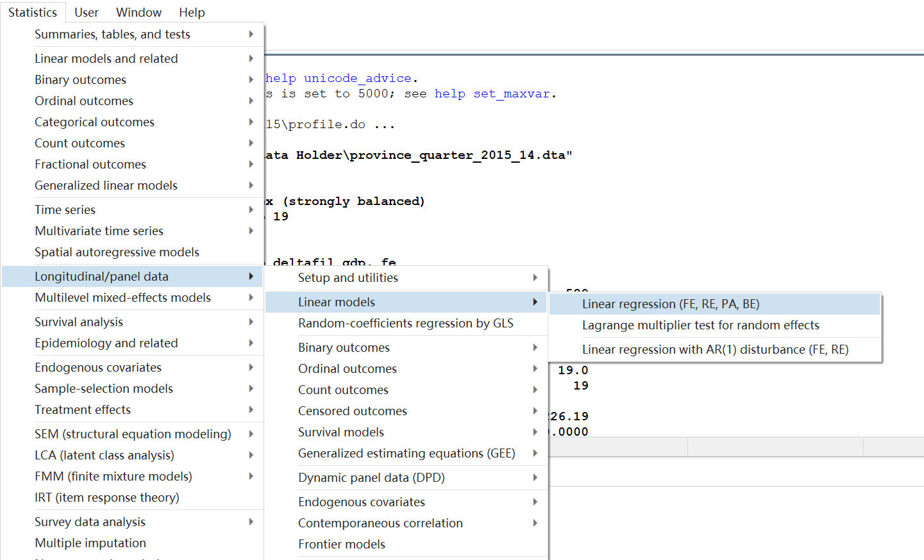This screenshot has height=560, width=924.
Task: Open the Help menu
Action: (192, 12)
